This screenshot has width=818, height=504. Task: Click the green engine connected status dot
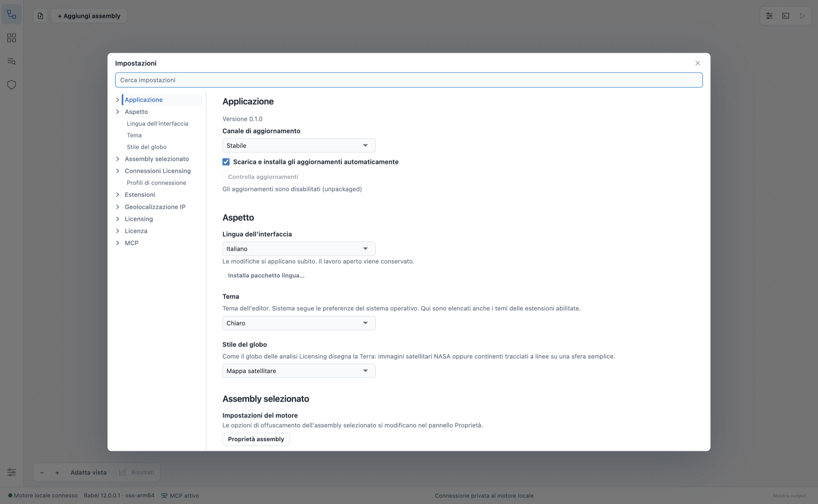point(10,495)
